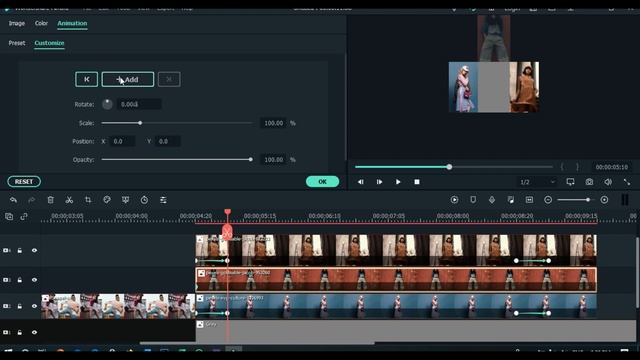Play the preview video
The width and height of the screenshot is (640, 360).
coord(398,182)
